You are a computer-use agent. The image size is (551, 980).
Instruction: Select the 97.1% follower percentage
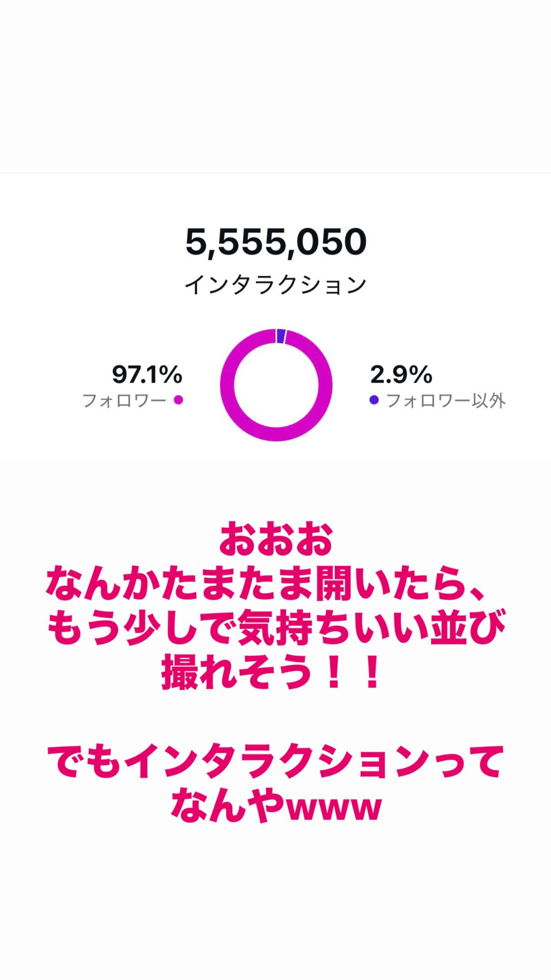click(147, 375)
